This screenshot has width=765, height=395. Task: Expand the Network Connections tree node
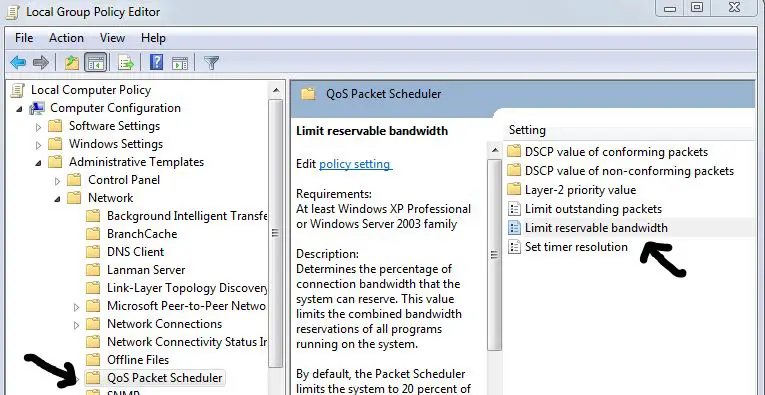77,325
